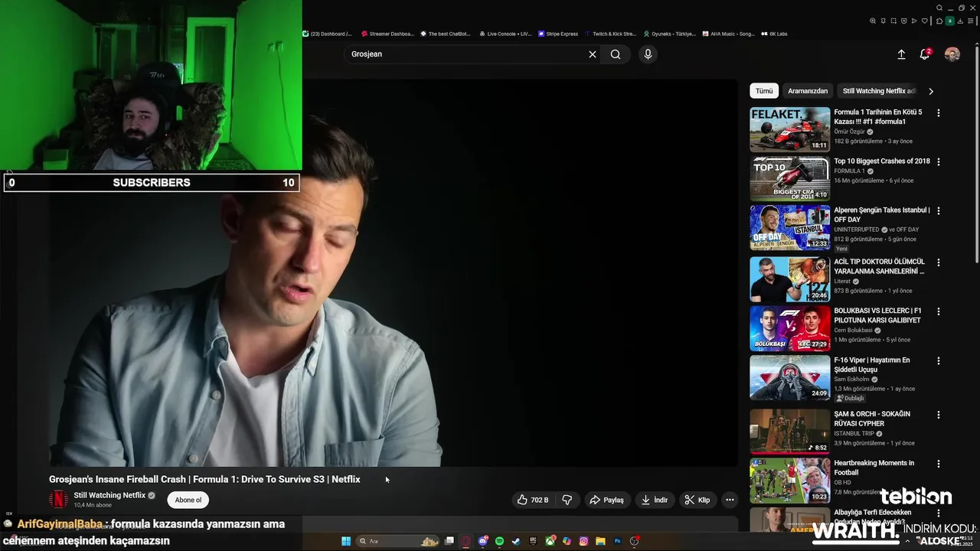The height and width of the screenshot is (551, 980).
Task: Open the Windows Start menu
Action: pyautogui.click(x=346, y=541)
